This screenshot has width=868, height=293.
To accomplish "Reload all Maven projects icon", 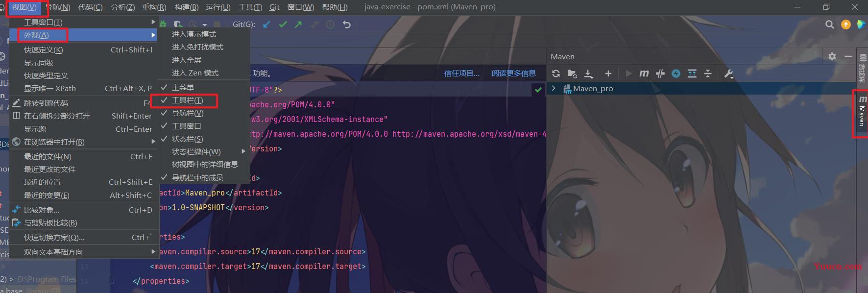I will coord(556,73).
